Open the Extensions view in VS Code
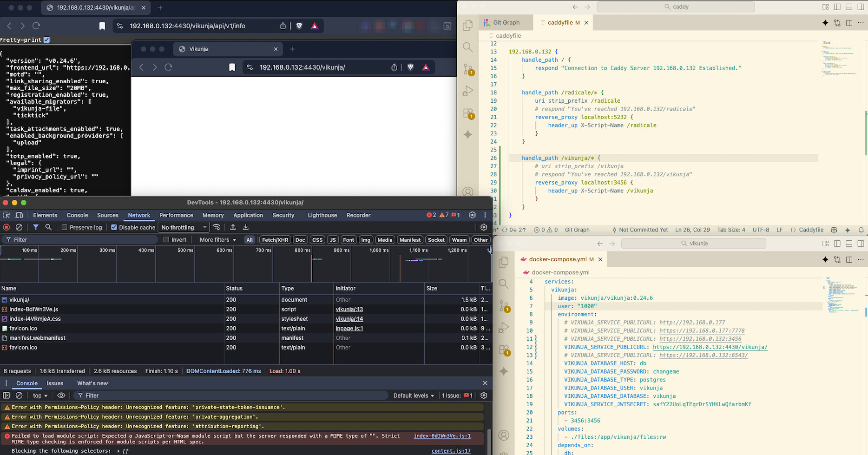Image resolution: width=868 pixels, height=455 pixels. point(467,113)
